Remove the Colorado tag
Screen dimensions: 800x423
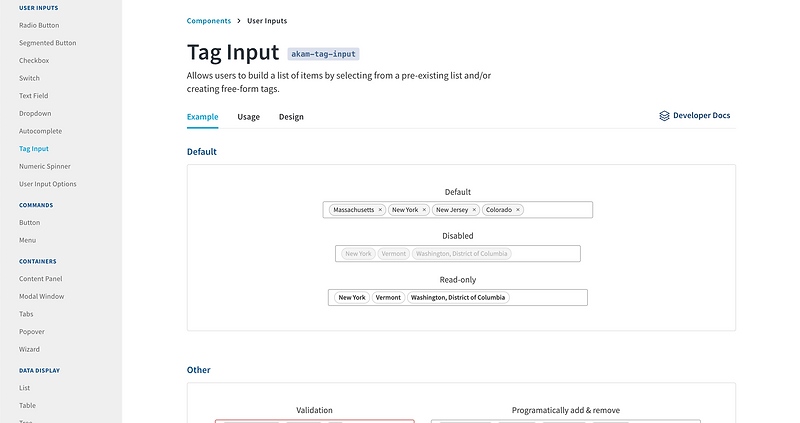point(518,210)
